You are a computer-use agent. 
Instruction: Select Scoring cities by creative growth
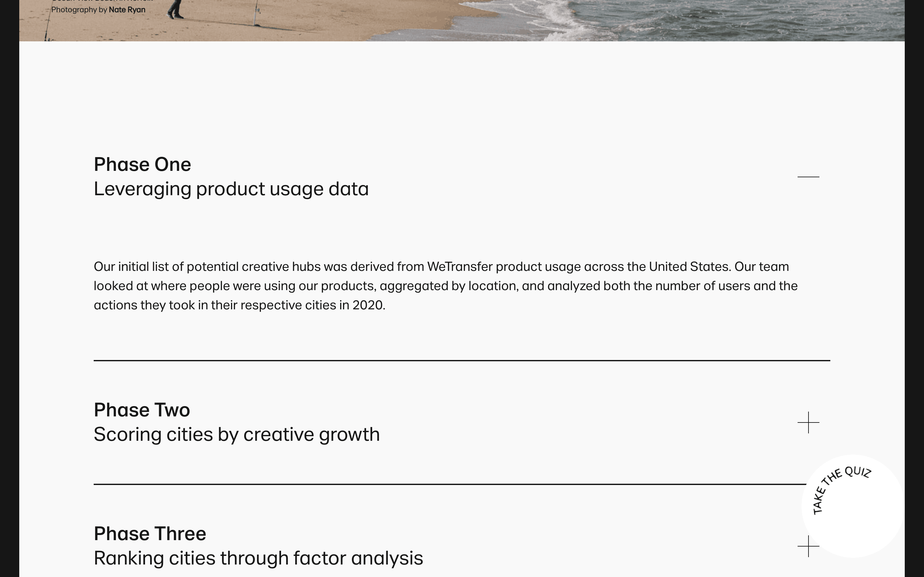click(237, 434)
